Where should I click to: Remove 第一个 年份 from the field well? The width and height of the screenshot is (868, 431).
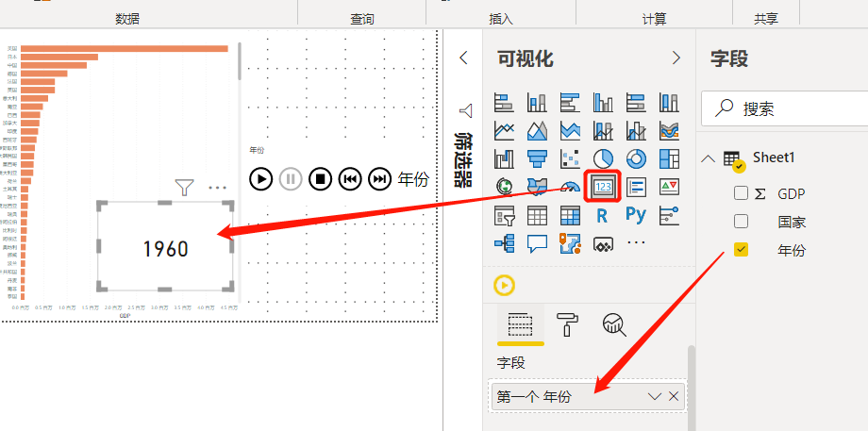pos(674,396)
